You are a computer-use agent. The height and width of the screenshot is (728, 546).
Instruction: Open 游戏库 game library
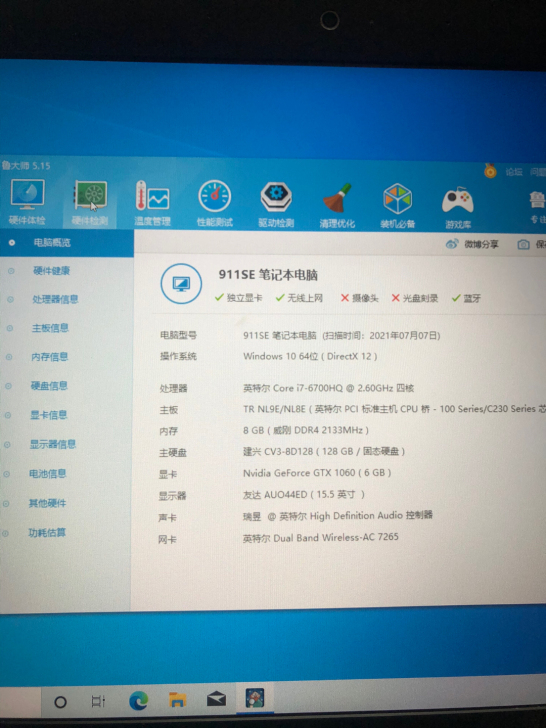pos(458,206)
